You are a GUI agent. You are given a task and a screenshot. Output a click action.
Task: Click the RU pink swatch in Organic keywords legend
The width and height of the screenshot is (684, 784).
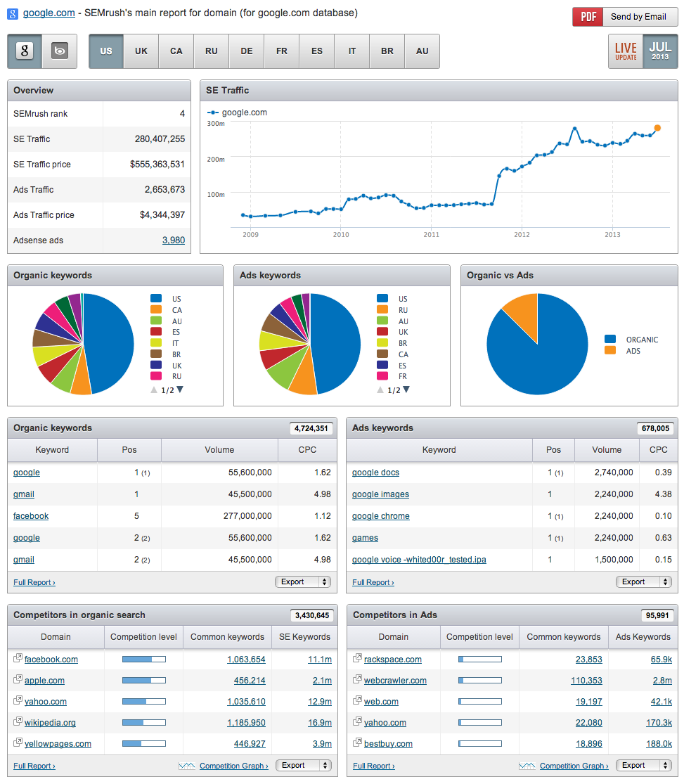[x=156, y=375]
